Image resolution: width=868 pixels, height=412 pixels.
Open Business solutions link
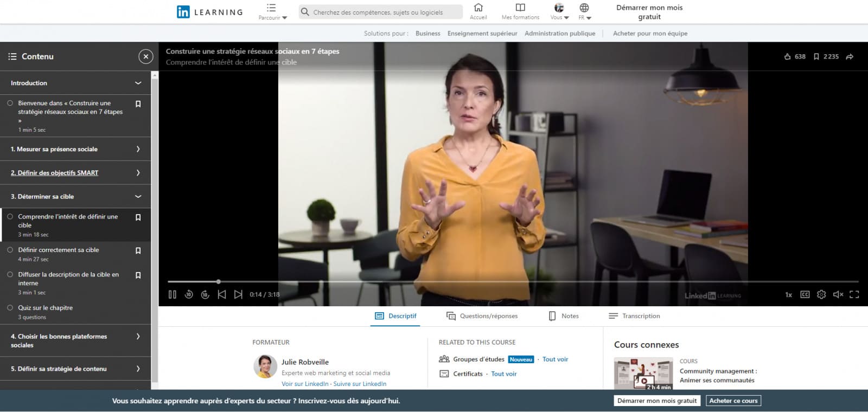coord(427,34)
